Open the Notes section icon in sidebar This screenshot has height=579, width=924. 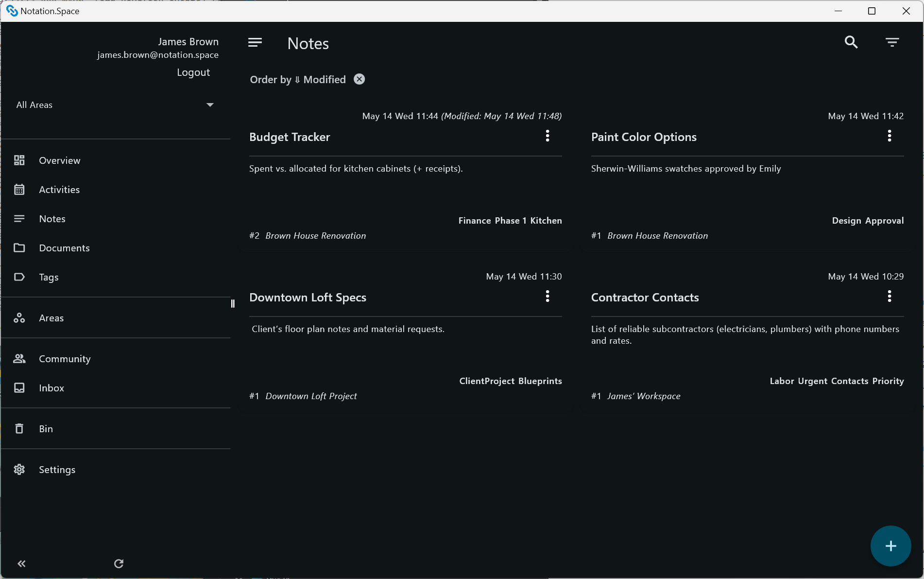pos(19,219)
